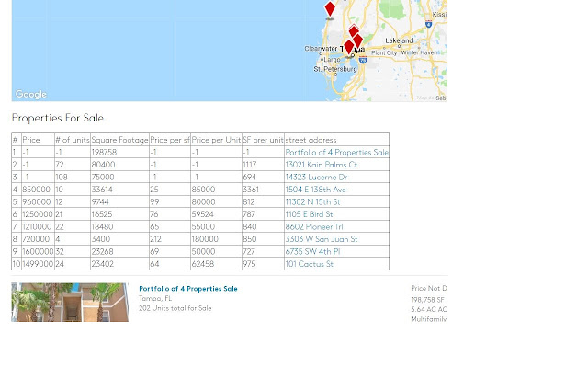Viewport: 588px width, 368px height.
Task: Open the 8602 Pioneer Trl listing
Action: point(313,226)
